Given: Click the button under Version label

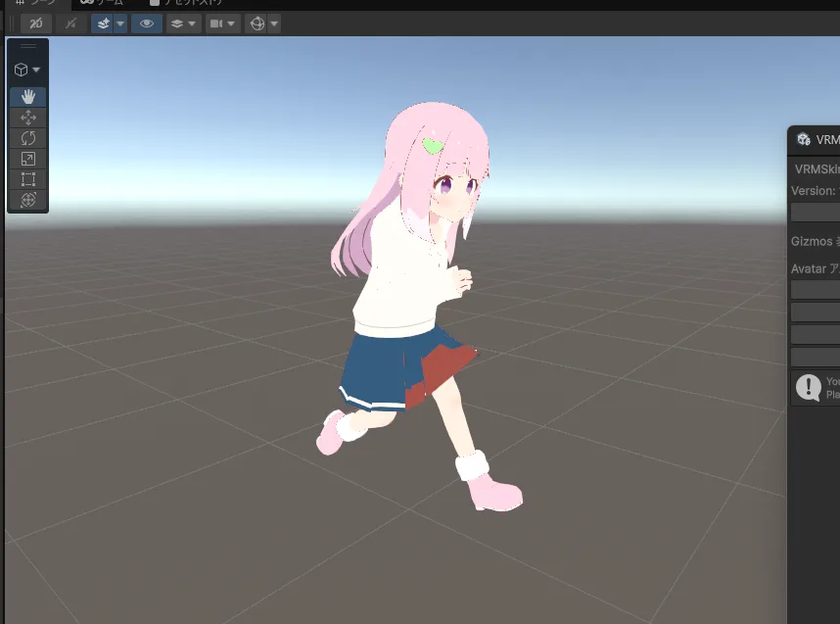Looking at the screenshot, I should (816, 213).
